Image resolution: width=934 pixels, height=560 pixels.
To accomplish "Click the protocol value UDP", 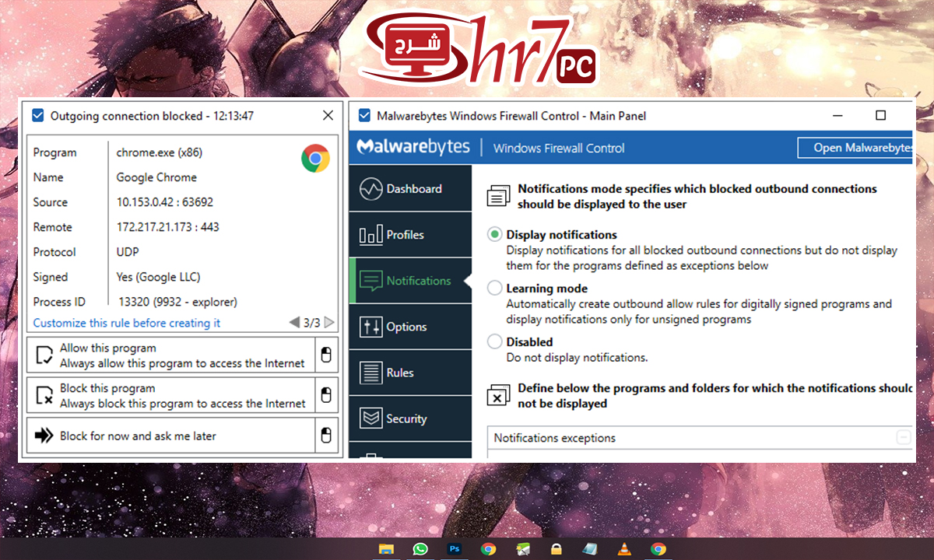I will pyautogui.click(x=128, y=252).
